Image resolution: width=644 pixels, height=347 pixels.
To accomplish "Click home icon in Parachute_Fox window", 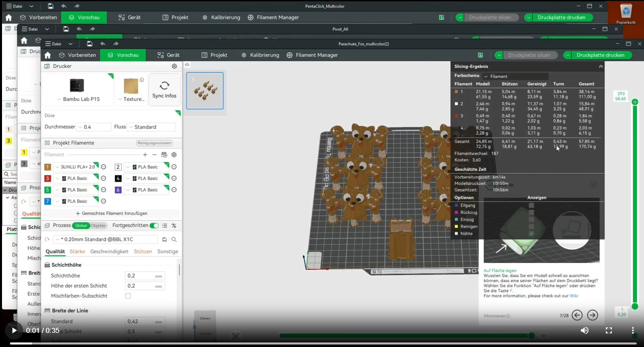I will pyautogui.click(x=48, y=55).
